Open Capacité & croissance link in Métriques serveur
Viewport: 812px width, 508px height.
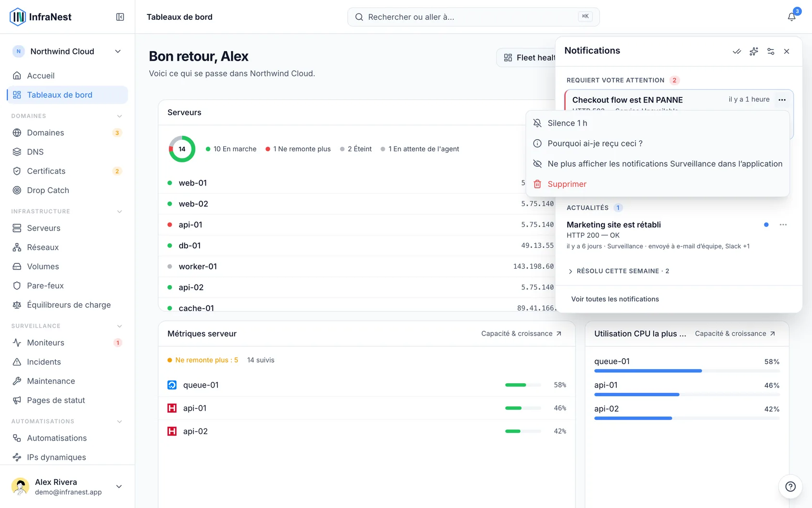[x=521, y=334]
